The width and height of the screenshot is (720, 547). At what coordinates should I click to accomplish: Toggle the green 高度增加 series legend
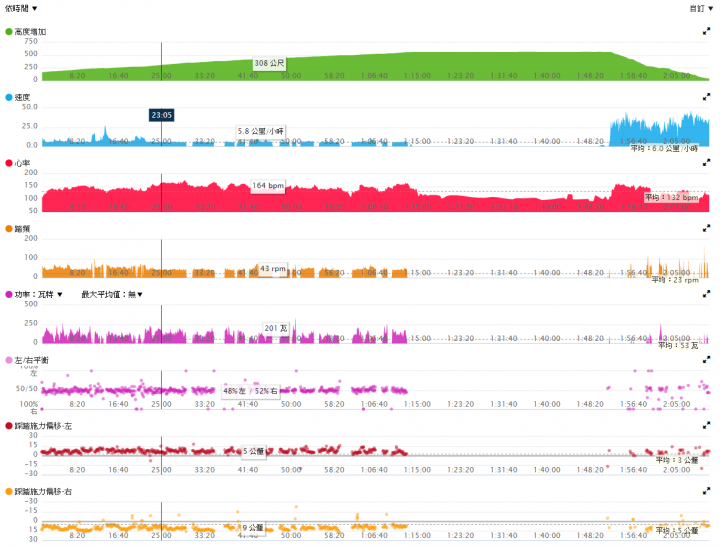point(26,32)
